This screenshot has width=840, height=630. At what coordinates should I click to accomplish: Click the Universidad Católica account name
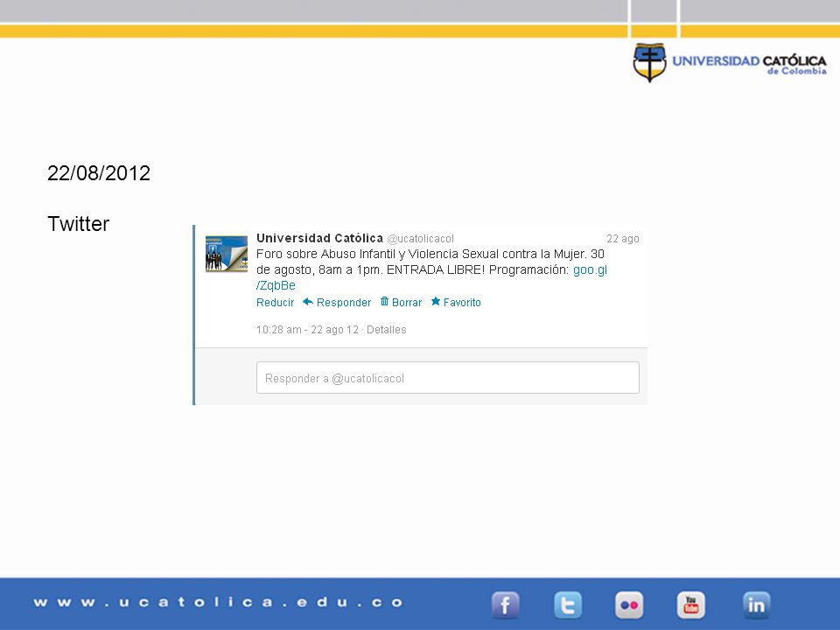click(x=319, y=238)
